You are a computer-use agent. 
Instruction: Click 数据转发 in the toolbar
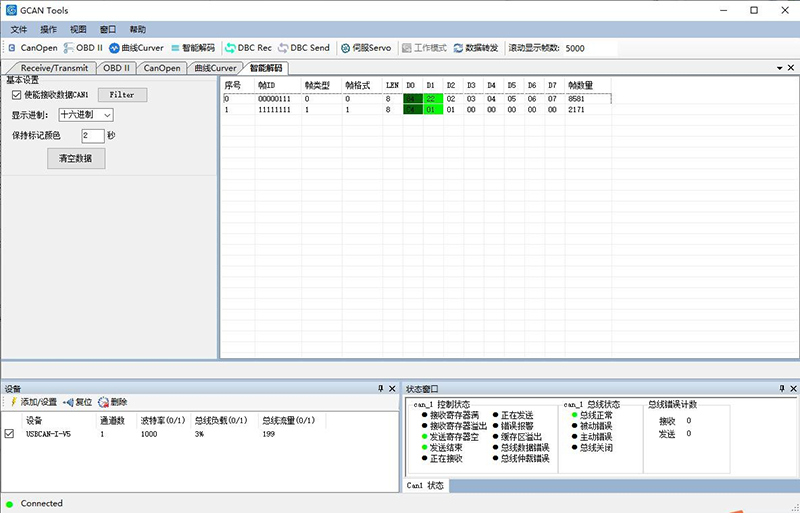pyautogui.click(x=476, y=47)
